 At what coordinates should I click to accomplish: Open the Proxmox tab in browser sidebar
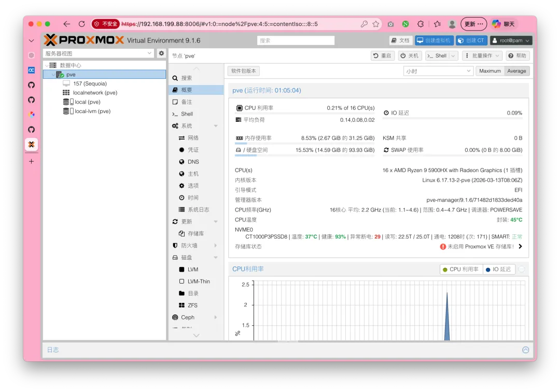[x=32, y=144]
